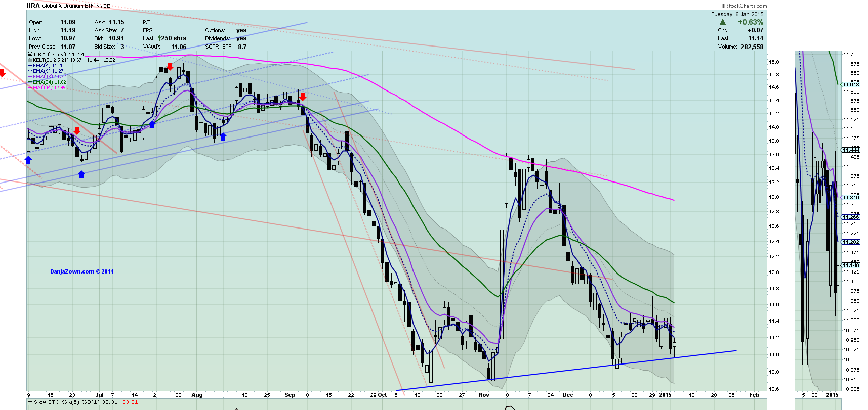Viewport: 868px width, 410px height.
Task: Click the candlestick icon beside URA (Daily)
Action: 30,54
